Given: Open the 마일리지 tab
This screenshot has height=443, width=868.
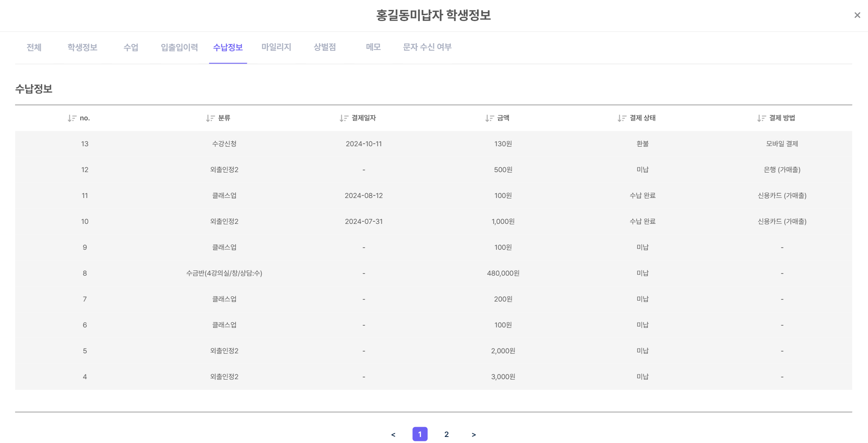Looking at the screenshot, I should coord(276,47).
